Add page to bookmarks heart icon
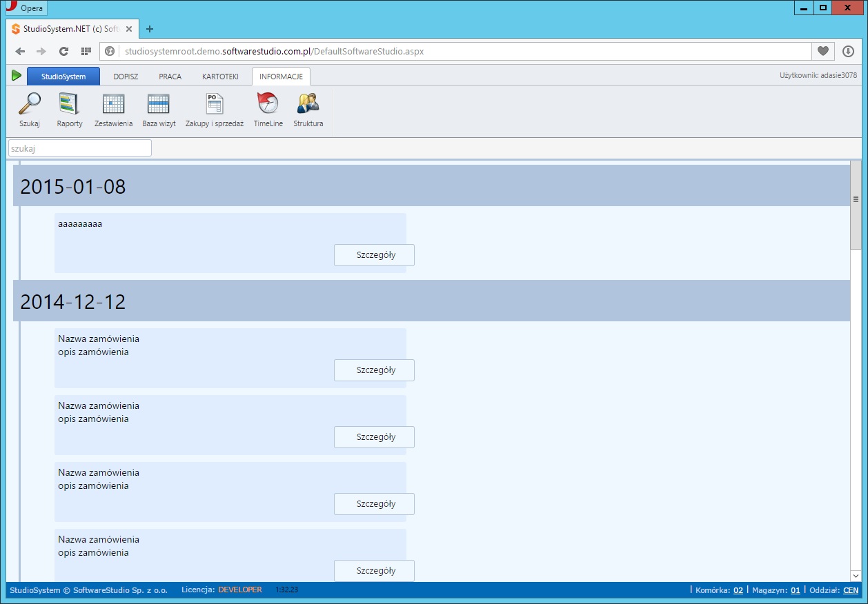Image resolution: width=868 pixels, height=604 pixels. pyautogui.click(x=822, y=52)
